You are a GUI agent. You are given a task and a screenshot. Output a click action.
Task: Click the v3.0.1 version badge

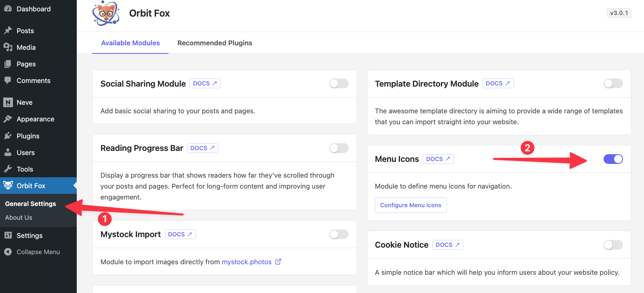point(619,13)
